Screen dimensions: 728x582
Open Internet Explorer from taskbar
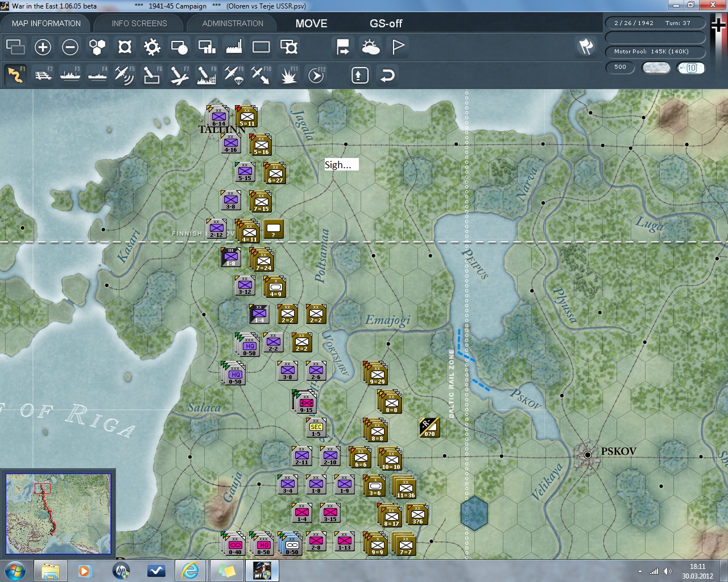pos(191,571)
